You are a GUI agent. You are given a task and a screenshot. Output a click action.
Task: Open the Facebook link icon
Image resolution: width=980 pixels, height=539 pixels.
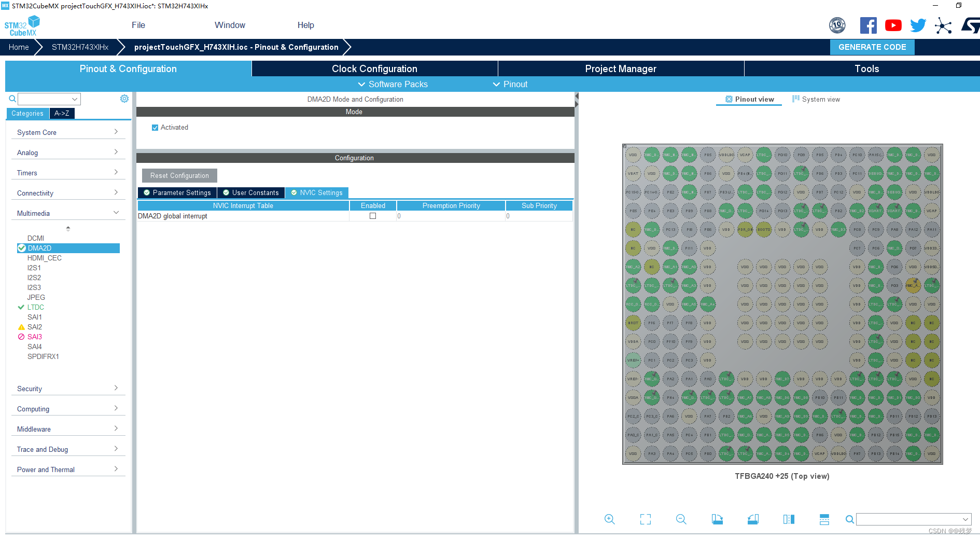869,25
